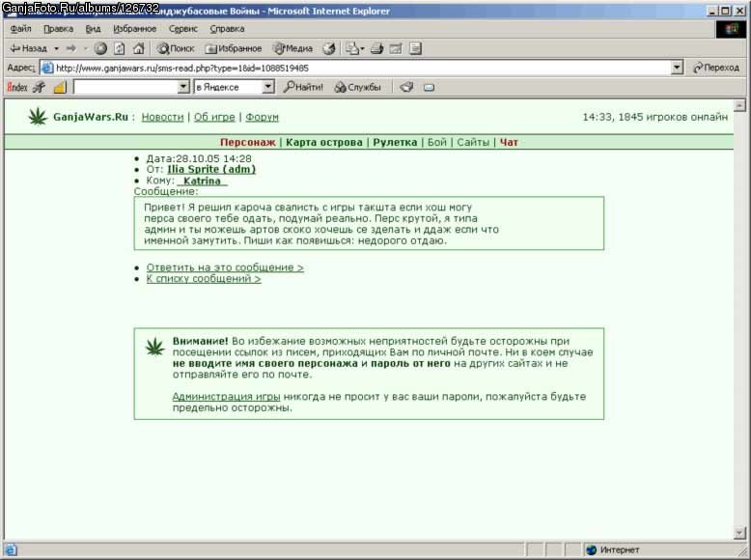
Task: Open the Новости link
Action: click(x=162, y=118)
